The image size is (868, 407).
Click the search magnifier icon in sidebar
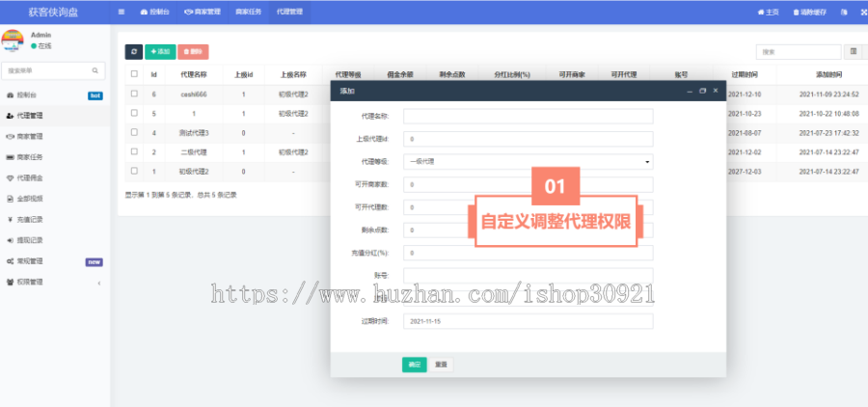pyautogui.click(x=95, y=70)
